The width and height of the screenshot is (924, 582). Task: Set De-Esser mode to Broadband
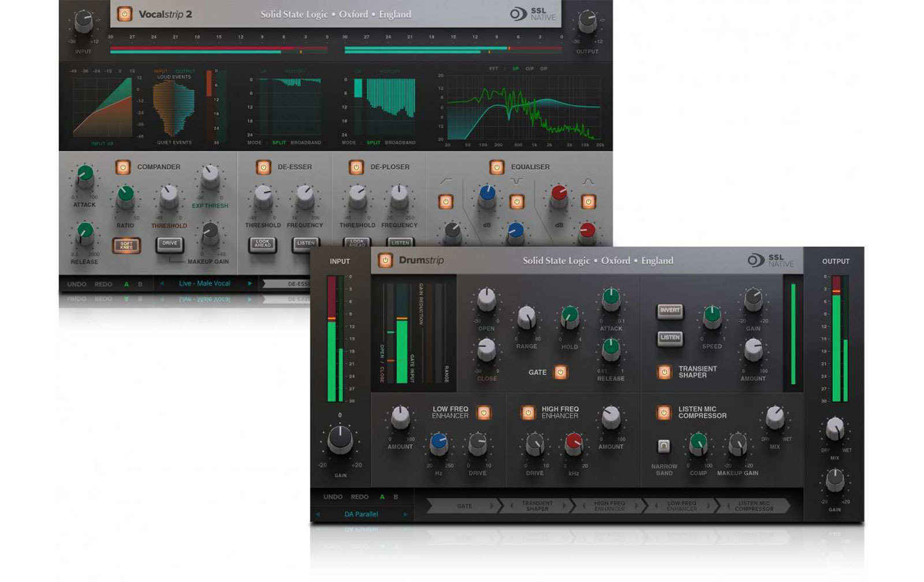[x=305, y=142]
